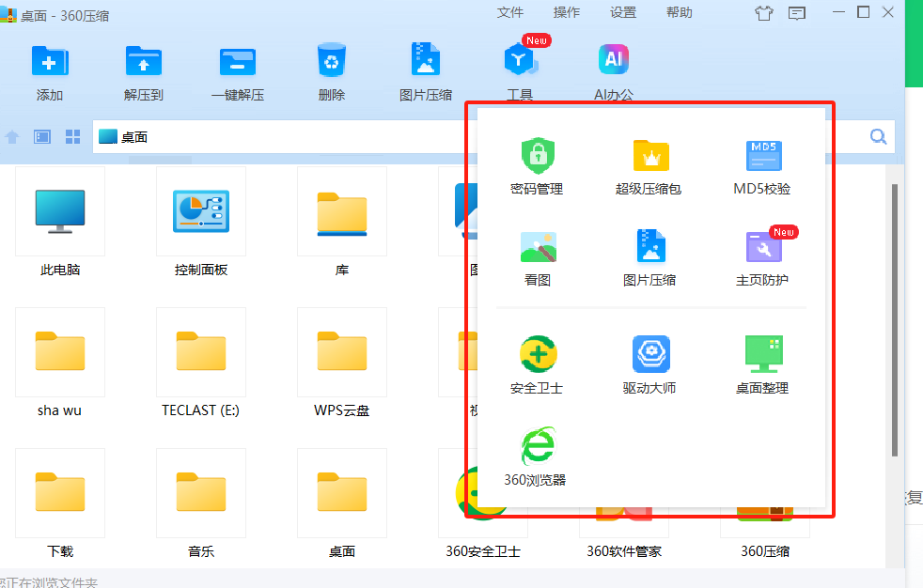Click the search magnifier in address bar

pos(878,137)
